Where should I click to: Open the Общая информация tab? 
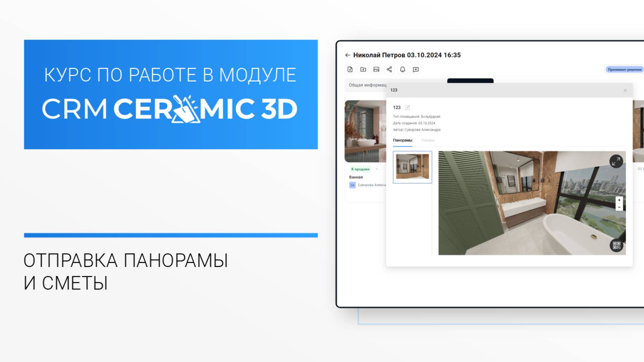click(x=367, y=85)
